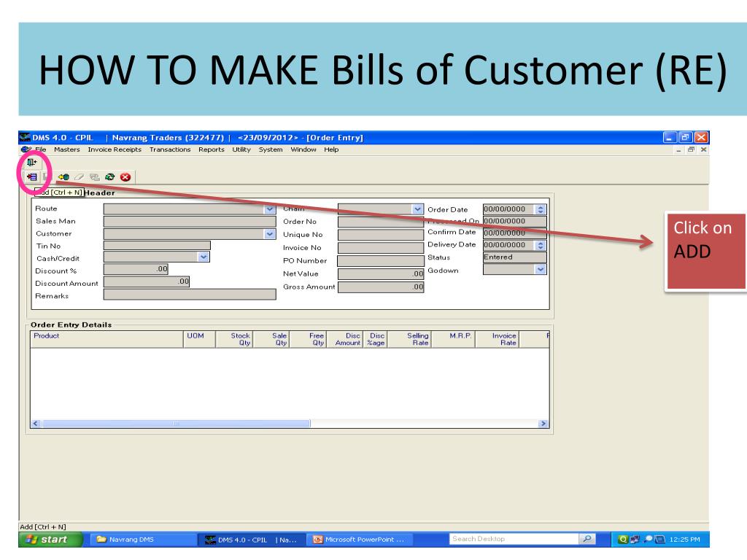Click the Add record toolbar icon
747x560 pixels.
click(x=32, y=177)
